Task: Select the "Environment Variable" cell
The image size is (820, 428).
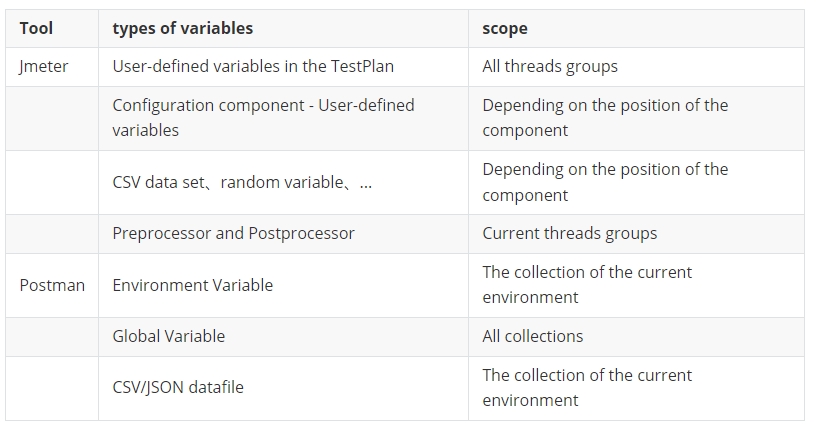Action: [192, 285]
